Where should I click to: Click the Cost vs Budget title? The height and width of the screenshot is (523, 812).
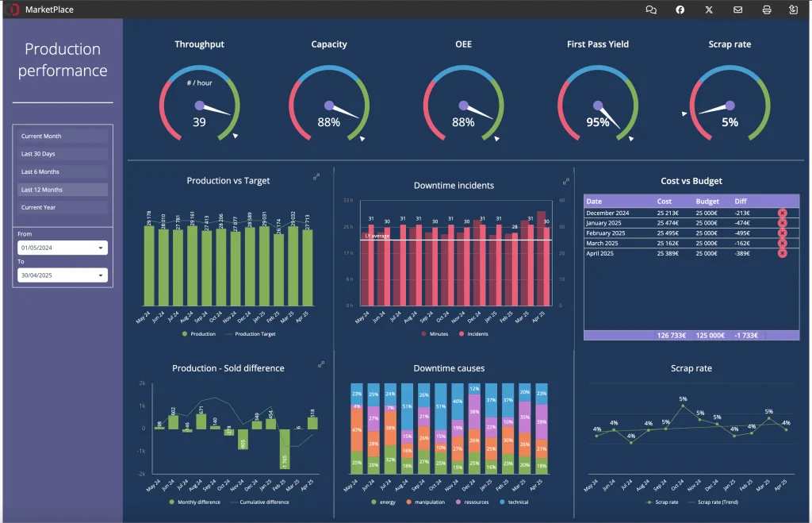(691, 181)
